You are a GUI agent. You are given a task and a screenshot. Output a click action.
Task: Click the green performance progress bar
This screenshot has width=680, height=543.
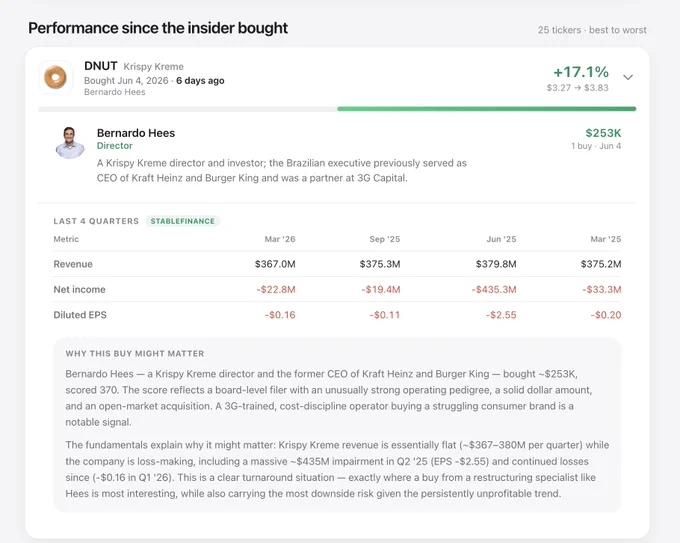[487, 109]
